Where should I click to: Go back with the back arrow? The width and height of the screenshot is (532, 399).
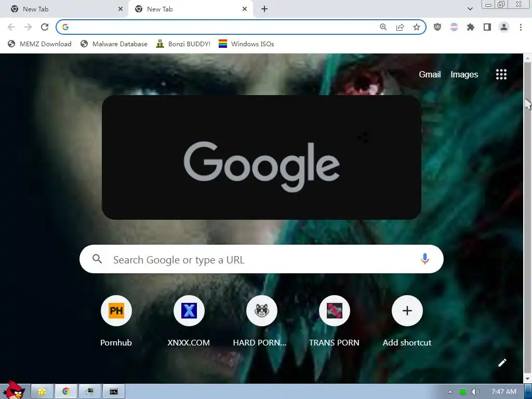point(11,27)
